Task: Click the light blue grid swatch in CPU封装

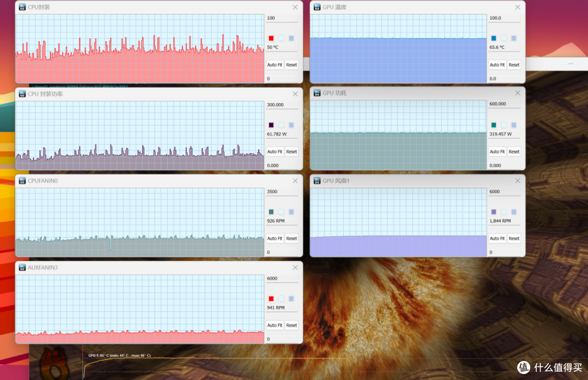Action: tap(291, 38)
